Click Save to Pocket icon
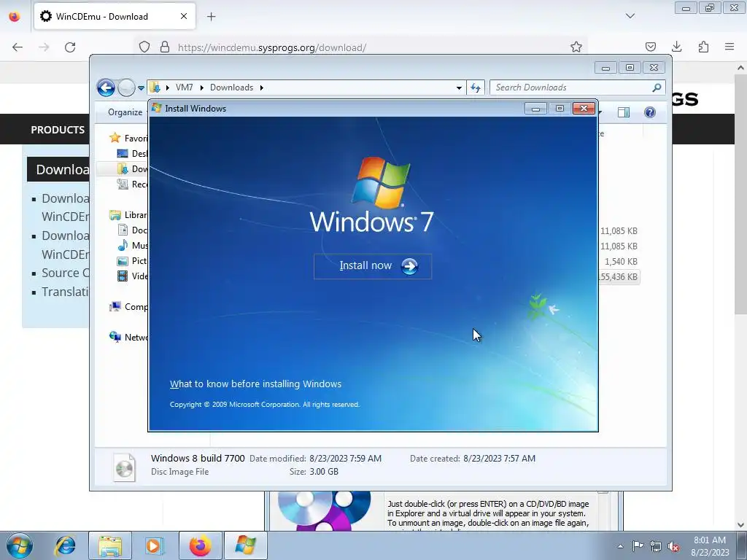Screen dimensions: 747x560 click(650, 47)
